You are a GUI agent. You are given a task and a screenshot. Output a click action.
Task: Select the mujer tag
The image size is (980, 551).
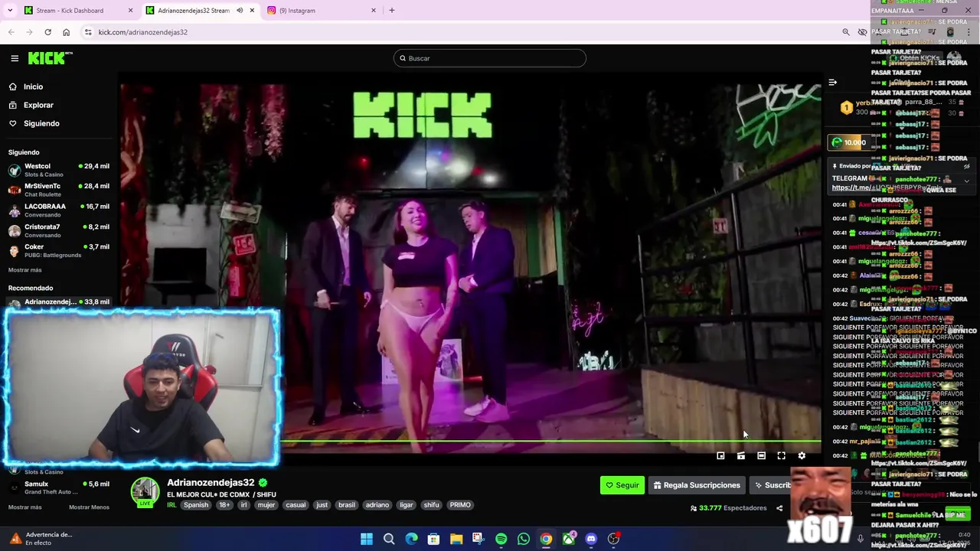click(x=266, y=505)
